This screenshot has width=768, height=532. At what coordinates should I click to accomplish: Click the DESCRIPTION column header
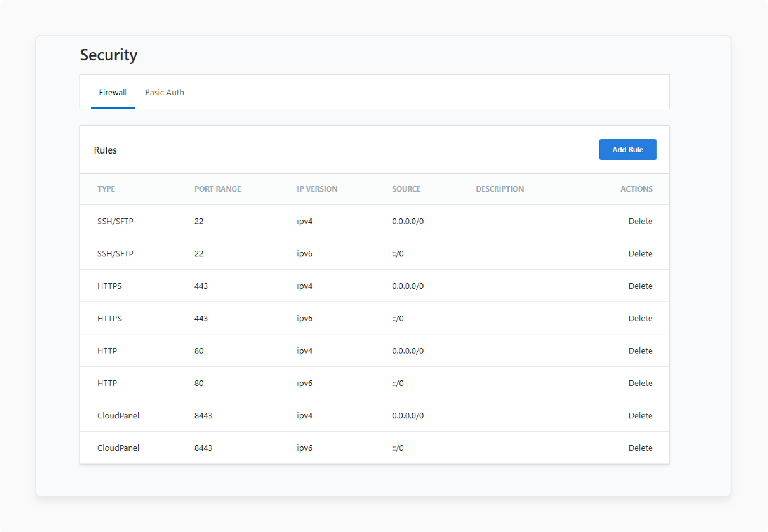(x=500, y=189)
